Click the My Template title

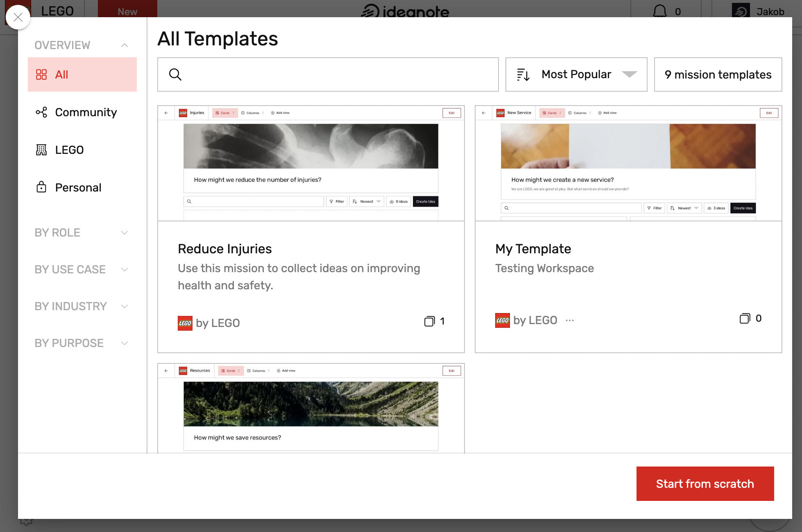coord(533,249)
